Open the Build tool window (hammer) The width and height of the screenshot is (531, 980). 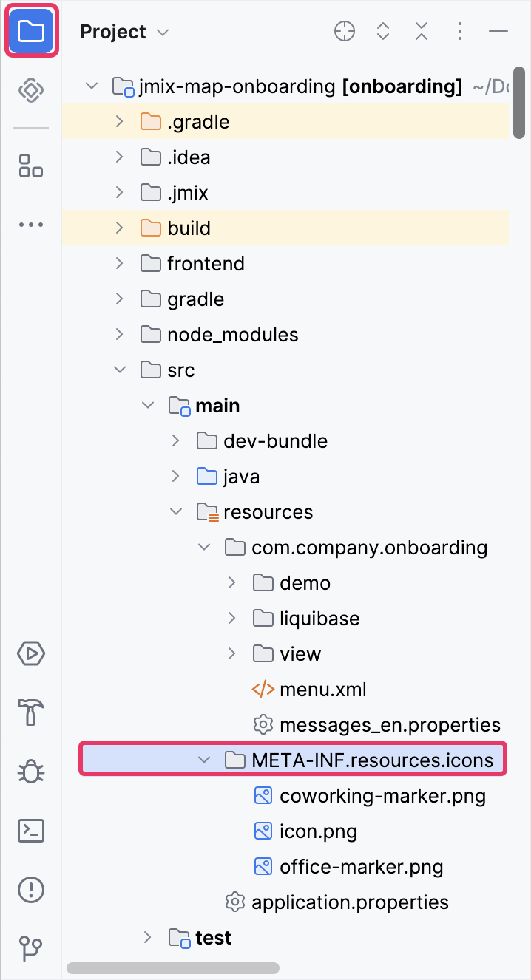coord(31,712)
